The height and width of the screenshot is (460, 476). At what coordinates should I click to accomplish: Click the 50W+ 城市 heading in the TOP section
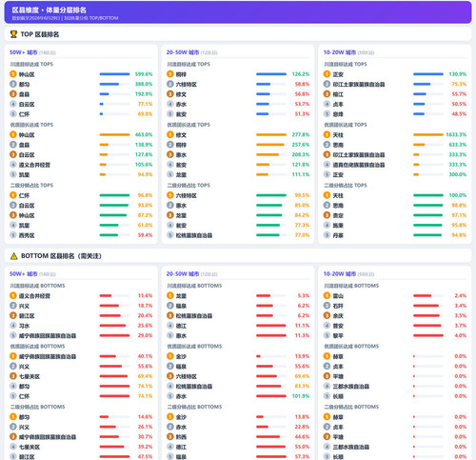coord(24,52)
